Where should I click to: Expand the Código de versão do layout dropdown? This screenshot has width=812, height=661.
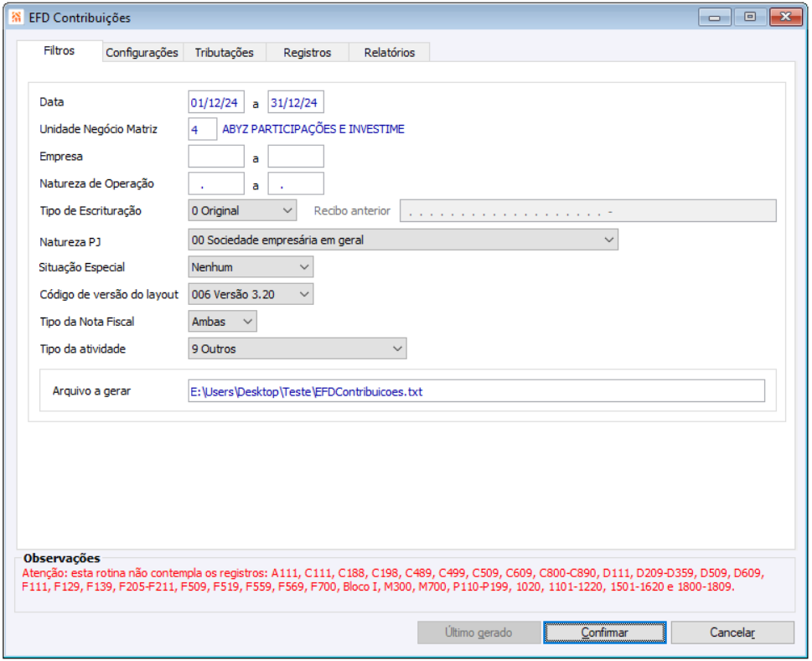tap(251, 295)
